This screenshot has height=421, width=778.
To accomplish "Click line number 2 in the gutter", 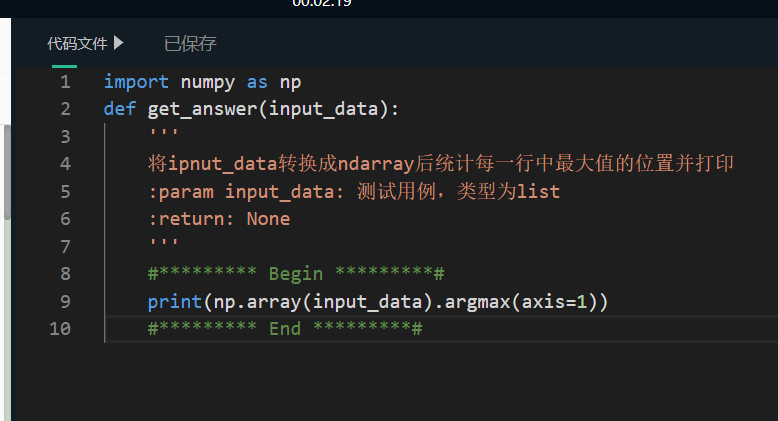I will 65,109.
